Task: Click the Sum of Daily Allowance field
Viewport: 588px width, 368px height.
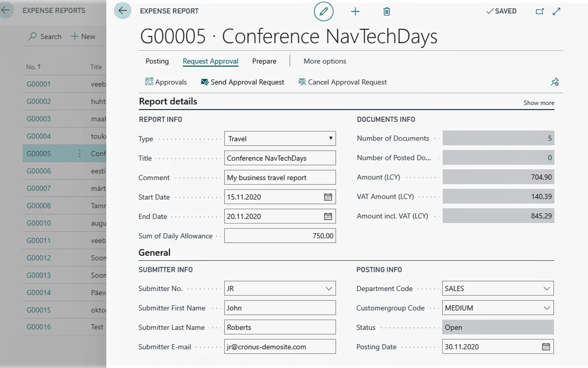Action: tap(280, 236)
